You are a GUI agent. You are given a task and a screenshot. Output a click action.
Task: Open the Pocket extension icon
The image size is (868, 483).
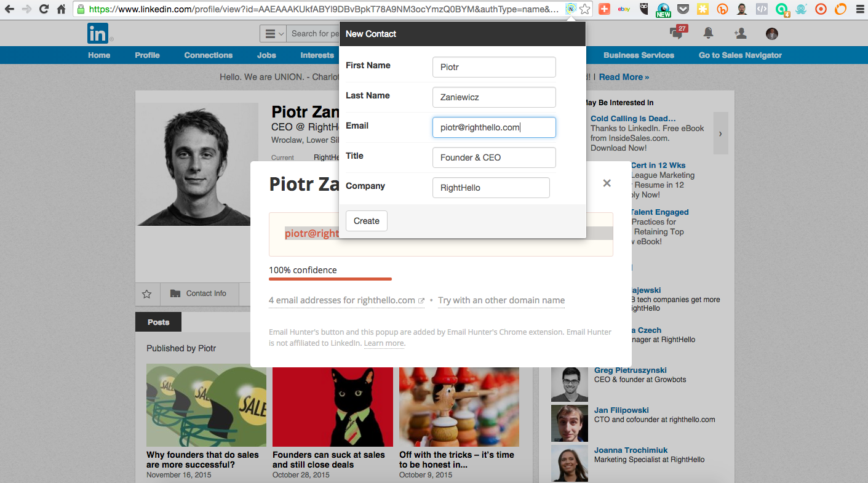click(683, 9)
